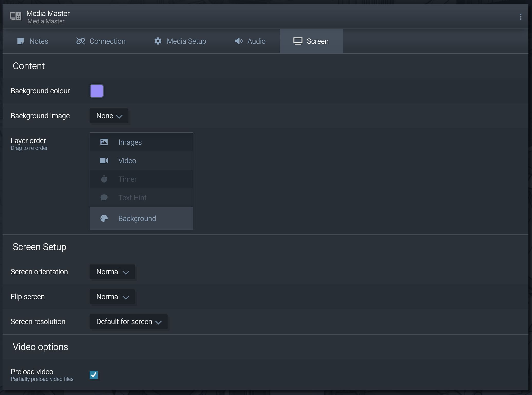Click the Screen orientation label
This screenshot has height=395, width=532.
(39, 272)
